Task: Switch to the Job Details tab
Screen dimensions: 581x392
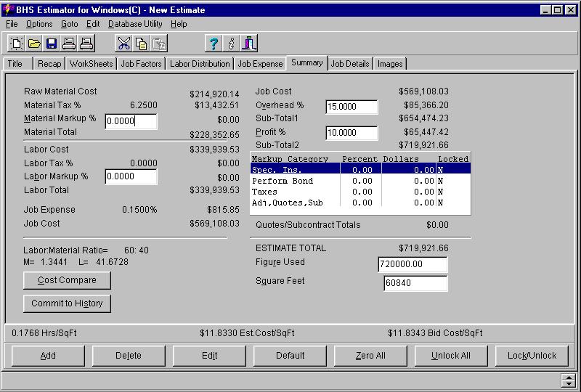Action: 350,64
